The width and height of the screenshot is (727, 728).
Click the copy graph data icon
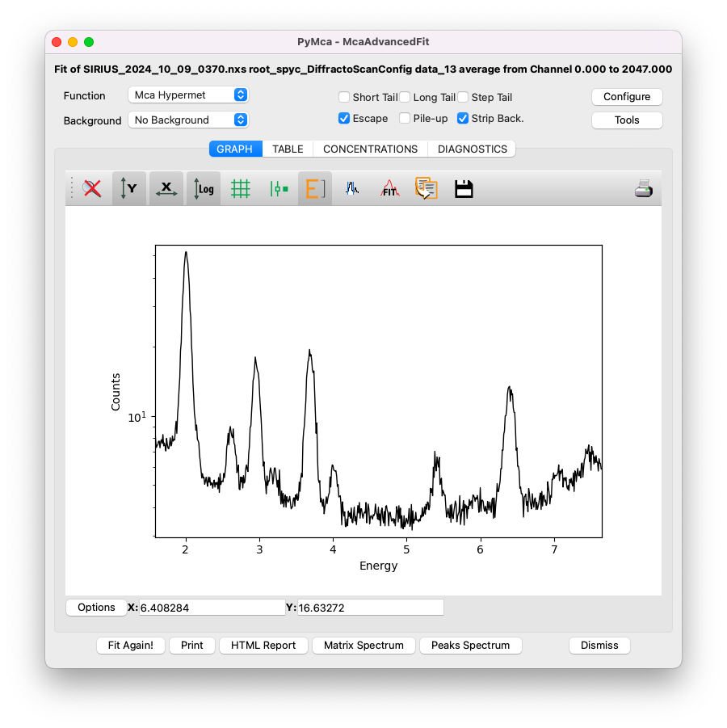tap(427, 188)
